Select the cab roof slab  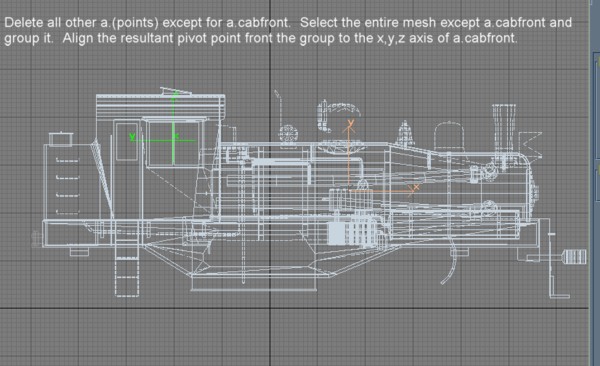click(x=160, y=105)
